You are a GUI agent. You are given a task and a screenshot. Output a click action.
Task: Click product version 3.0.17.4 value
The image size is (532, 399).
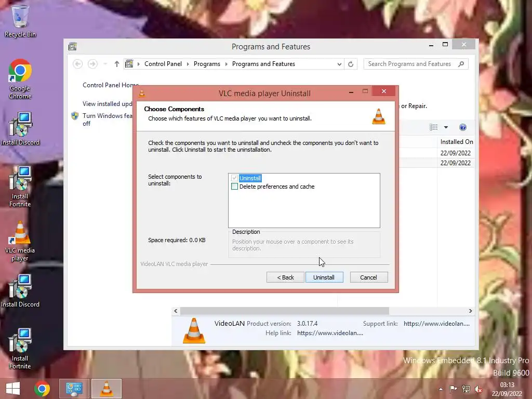[x=308, y=324]
